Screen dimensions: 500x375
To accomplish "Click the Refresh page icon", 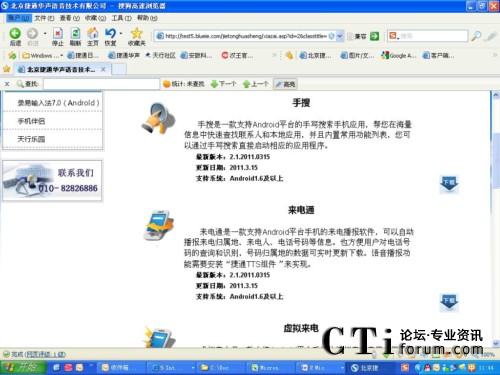I will point(75,33).
